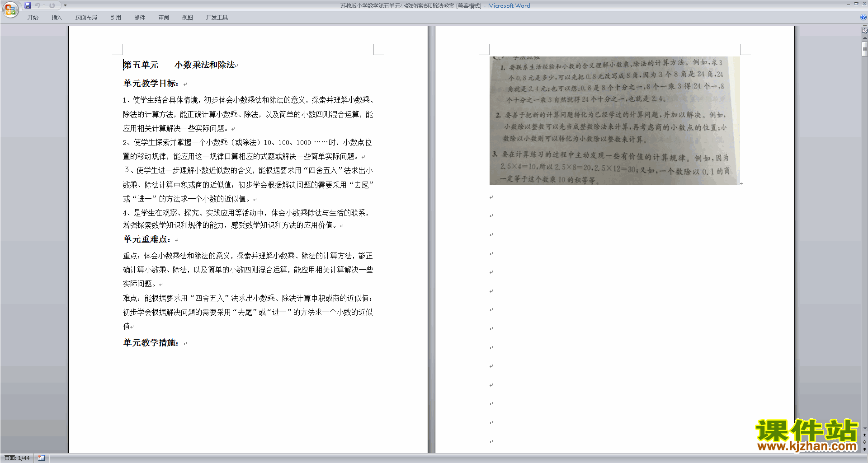Click the heading 第五单元 小数乘法和除法
The height and width of the screenshot is (463, 868).
[x=179, y=65]
